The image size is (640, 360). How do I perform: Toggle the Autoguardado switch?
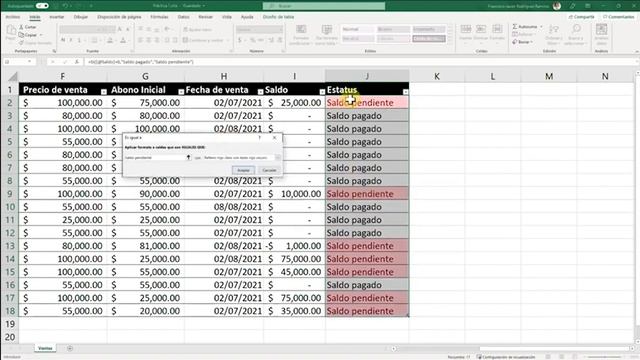[x=42, y=6]
